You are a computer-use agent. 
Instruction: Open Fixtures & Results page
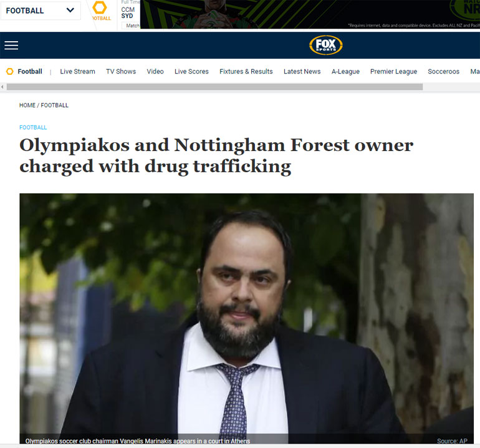click(246, 71)
